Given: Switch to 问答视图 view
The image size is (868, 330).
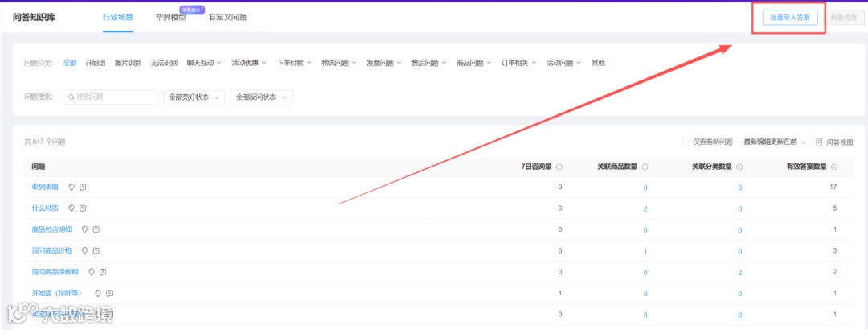Looking at the screenshot, I should [834, 142].
